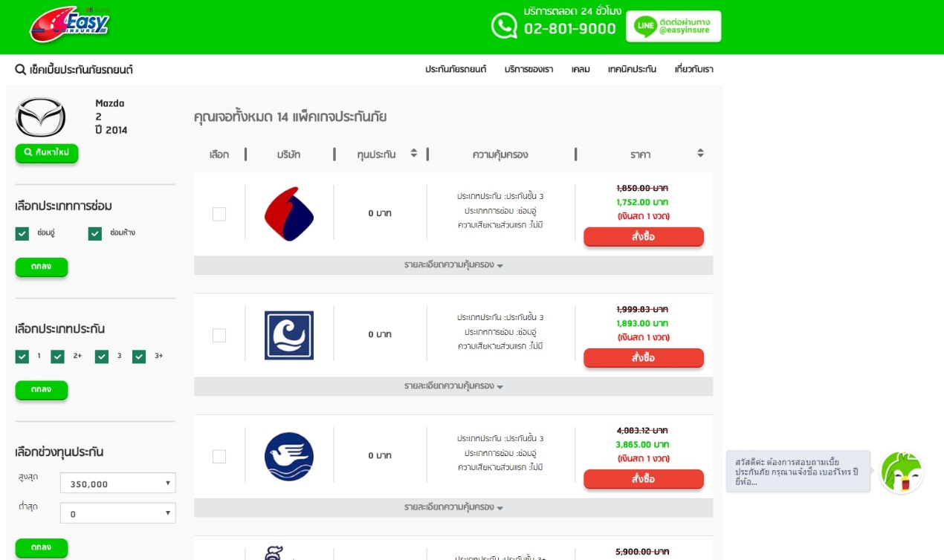
Task: Uncheck the ซ่อมอู่ repair type checkbox
Action: click(22, 234)
